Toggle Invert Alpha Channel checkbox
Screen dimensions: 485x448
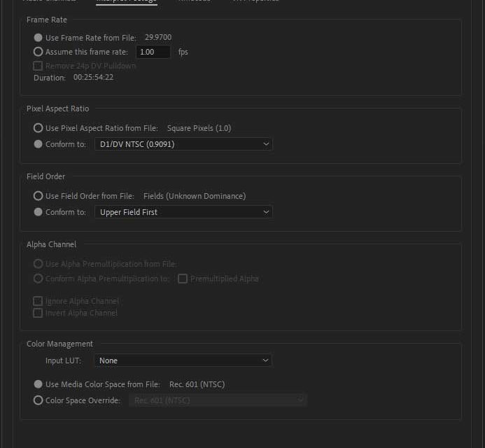(x=38, y=313)
